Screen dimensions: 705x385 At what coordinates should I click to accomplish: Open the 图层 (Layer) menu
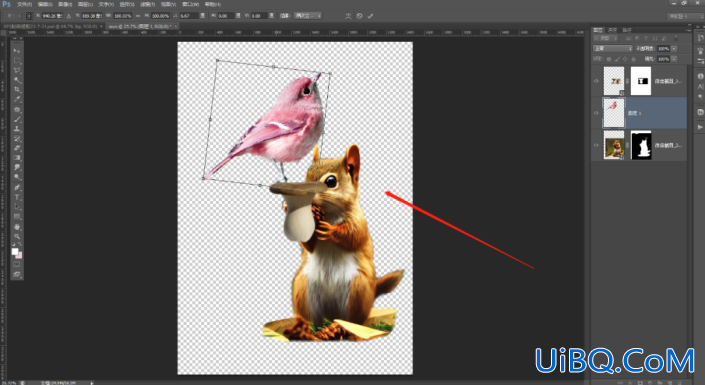(85, 4)
